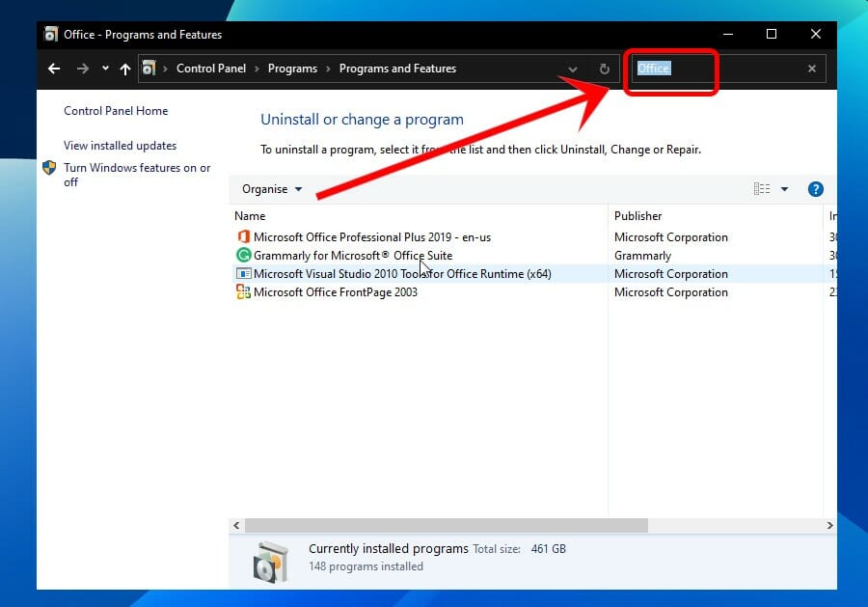Click the change view icon
Image resolution: width=868 pixels, height=607 pixels.
click(762, 189)
